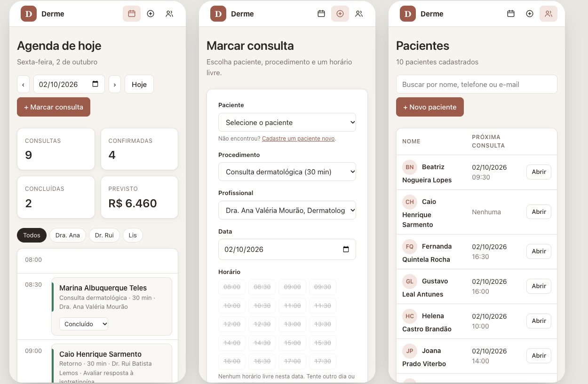Image resolution: width=588 pixels, height=384 pixels.
Task: Select 15:00 time slot
Action: [293, 343]
